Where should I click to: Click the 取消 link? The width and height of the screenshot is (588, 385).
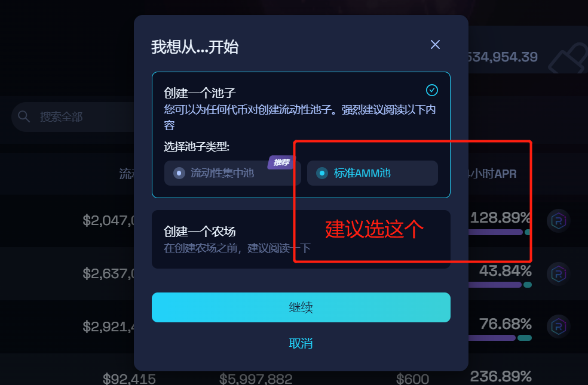(x=301, y=343)
